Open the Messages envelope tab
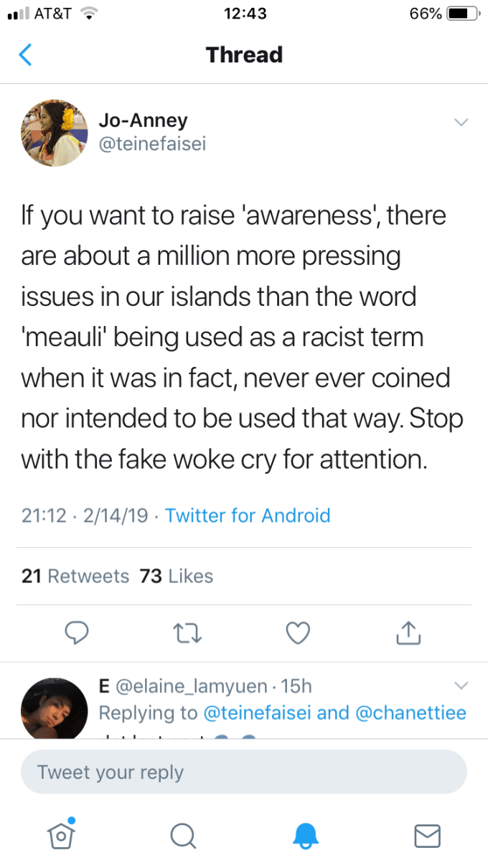 (427, 834)
